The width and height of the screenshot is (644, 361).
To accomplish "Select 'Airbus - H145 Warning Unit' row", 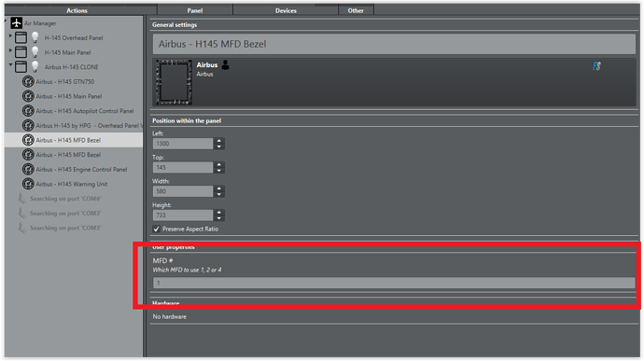I will [x=72, y=184].
